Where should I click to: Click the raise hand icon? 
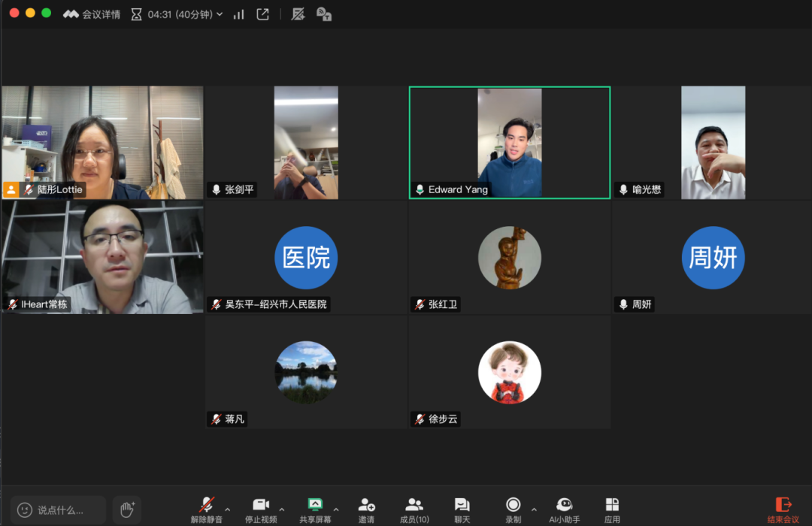[x=127, y=509]
